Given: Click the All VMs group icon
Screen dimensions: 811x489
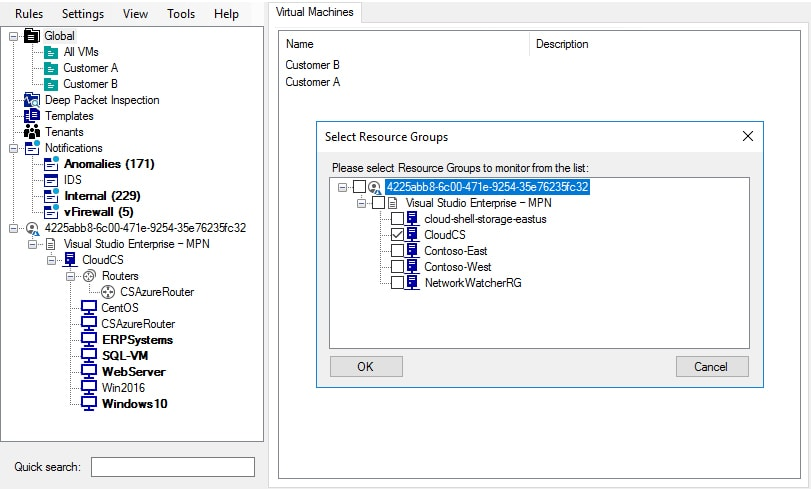Looking at the screenshot, I should point(51,52).
